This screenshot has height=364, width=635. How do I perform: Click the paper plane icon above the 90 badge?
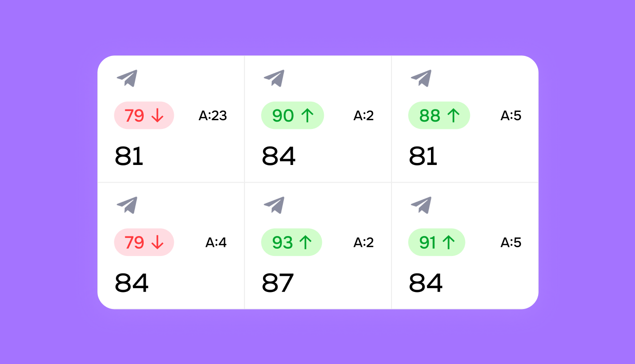274,78
